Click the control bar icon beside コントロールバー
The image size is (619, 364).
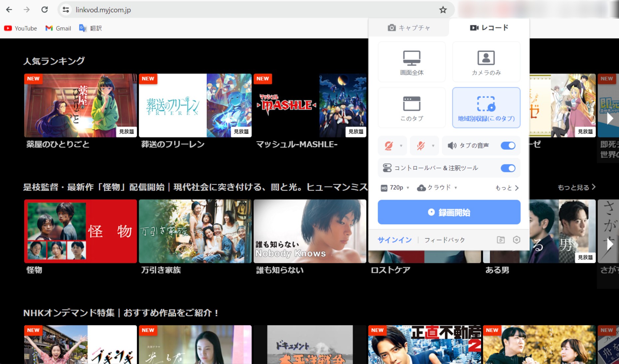pyautogui.click(x=387, y=168)
